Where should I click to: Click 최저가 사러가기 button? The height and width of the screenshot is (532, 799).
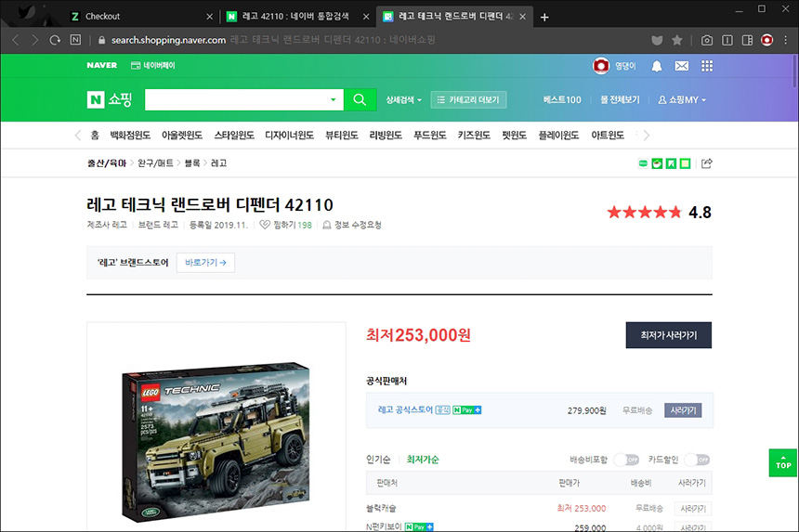pos(669,335)
